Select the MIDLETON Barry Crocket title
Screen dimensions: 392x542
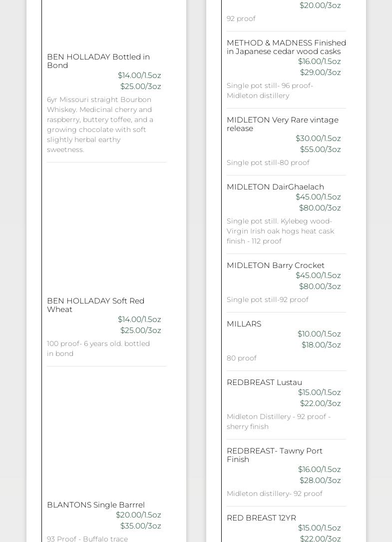click(x=276, y=265)
